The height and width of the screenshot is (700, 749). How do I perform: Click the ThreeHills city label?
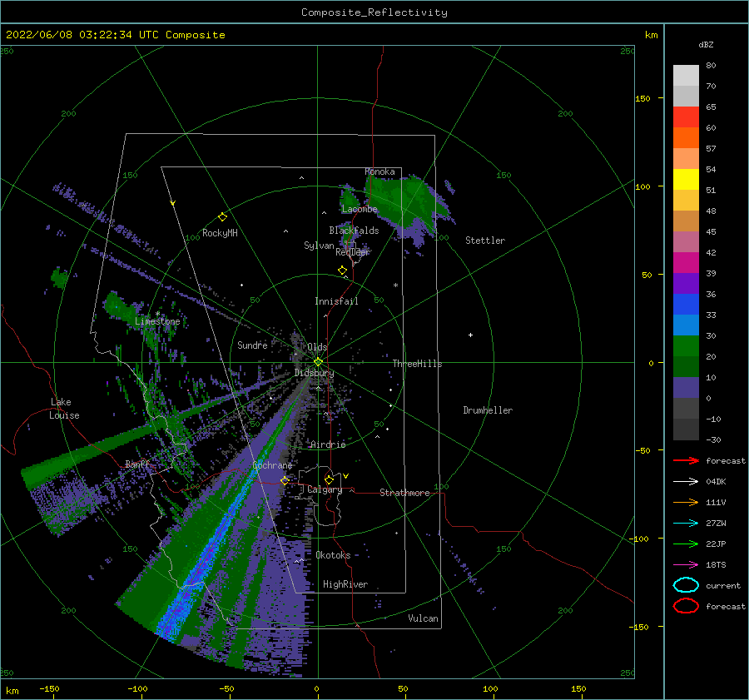coord(417,364)
